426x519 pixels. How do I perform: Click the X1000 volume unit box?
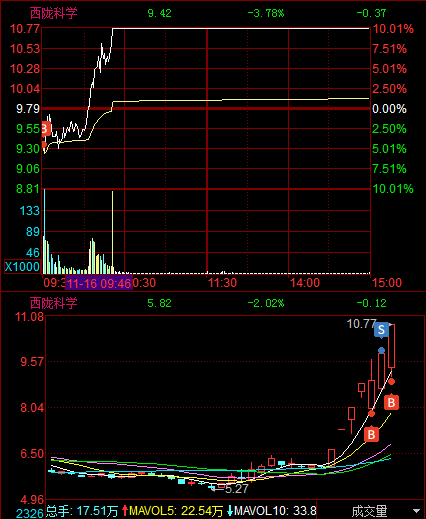(22, 267)
